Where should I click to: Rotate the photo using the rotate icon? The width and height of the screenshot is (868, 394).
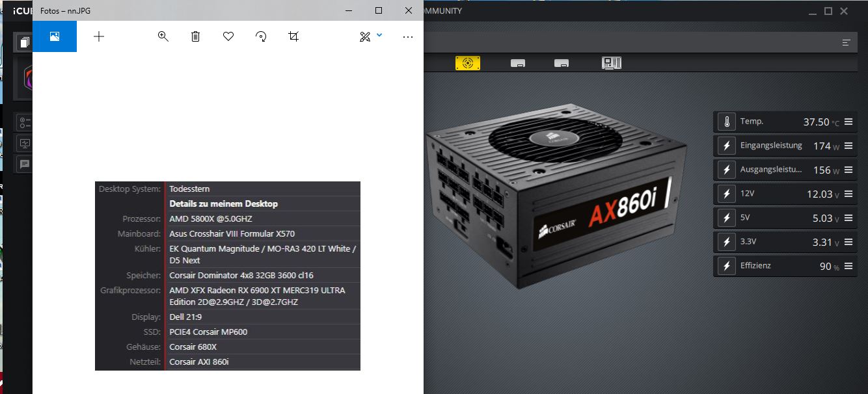(261, 36)
